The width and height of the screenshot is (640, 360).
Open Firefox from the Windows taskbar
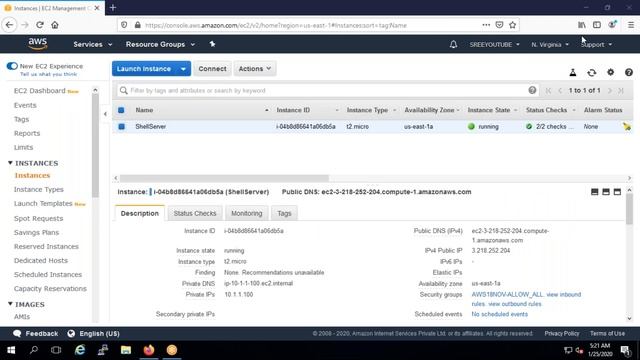pyautogui.click(x=149, y=350)
